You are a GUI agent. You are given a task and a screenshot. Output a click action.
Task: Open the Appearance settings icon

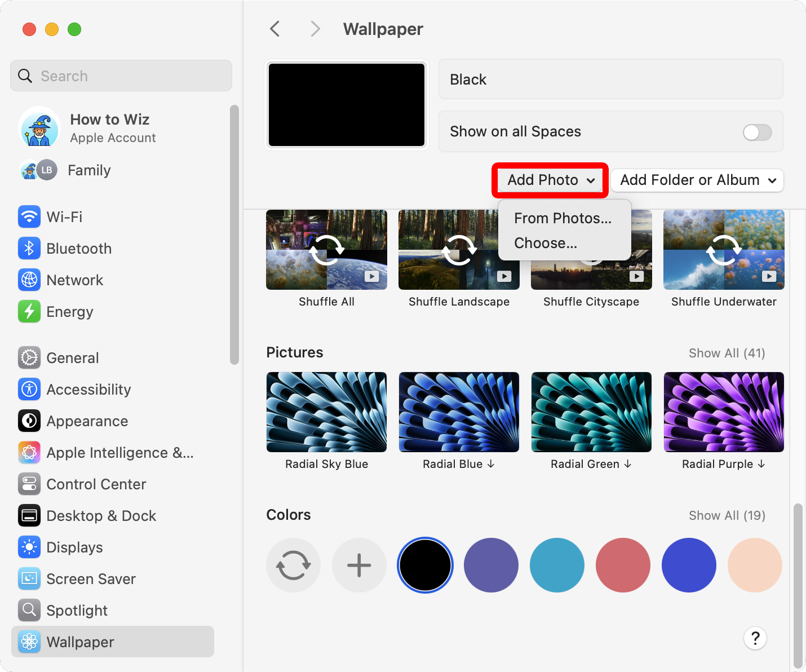point(29,421)
